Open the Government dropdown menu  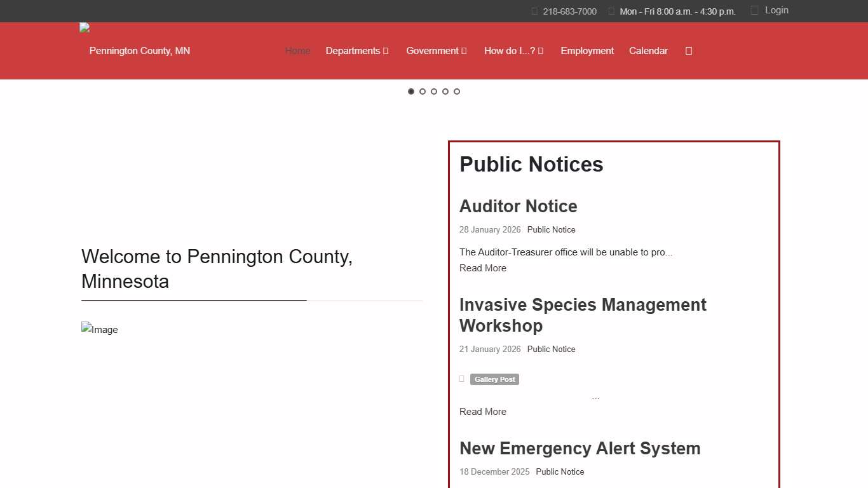point(436,51)
